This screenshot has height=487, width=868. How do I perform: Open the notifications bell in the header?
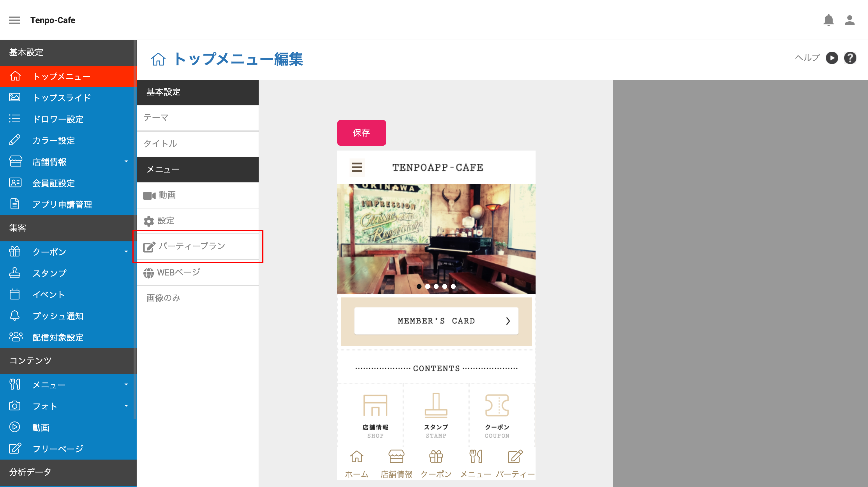[828, 20]
